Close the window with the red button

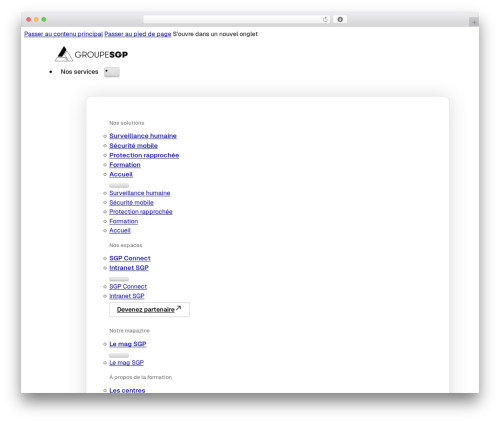click(29, 20)
